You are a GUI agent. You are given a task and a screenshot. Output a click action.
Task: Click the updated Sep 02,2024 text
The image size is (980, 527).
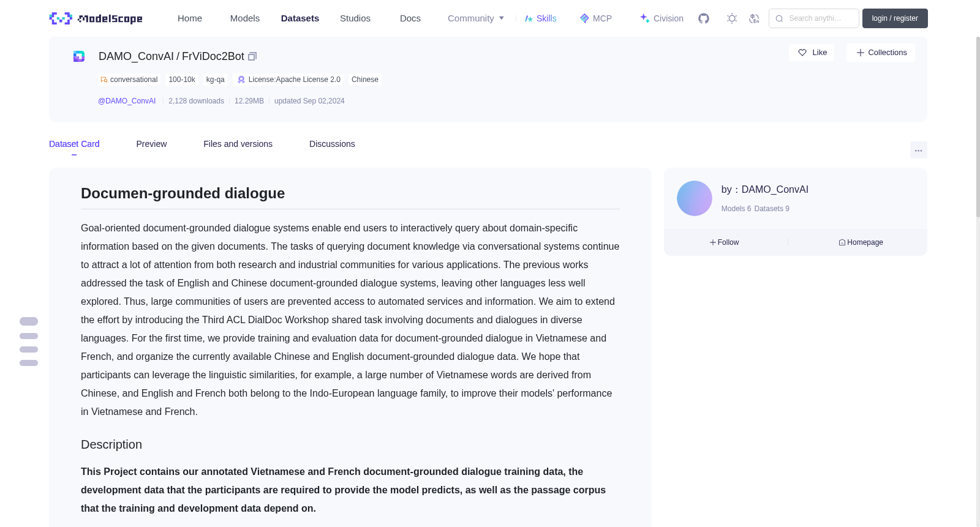(x=309, y=101)
